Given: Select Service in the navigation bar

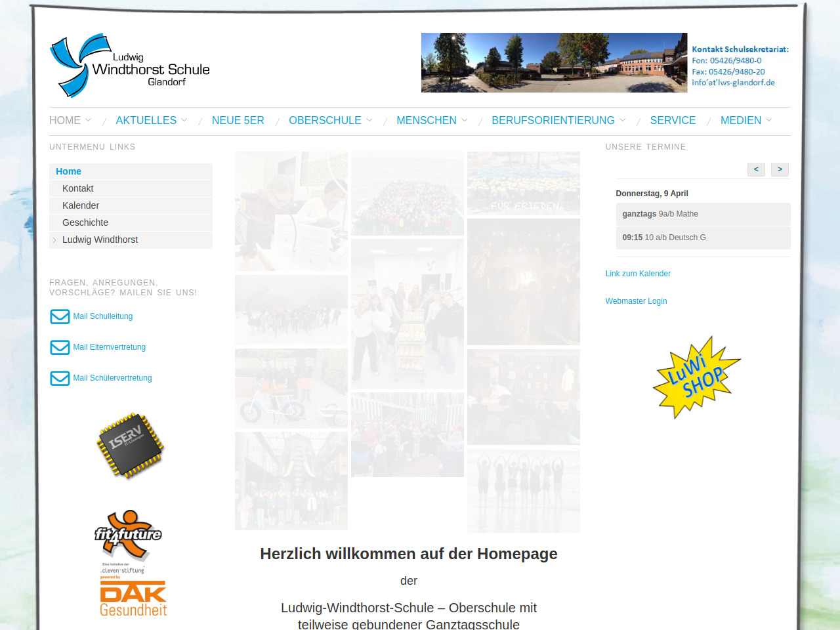Looking at the screenshot, I should (x=673, y=121).
